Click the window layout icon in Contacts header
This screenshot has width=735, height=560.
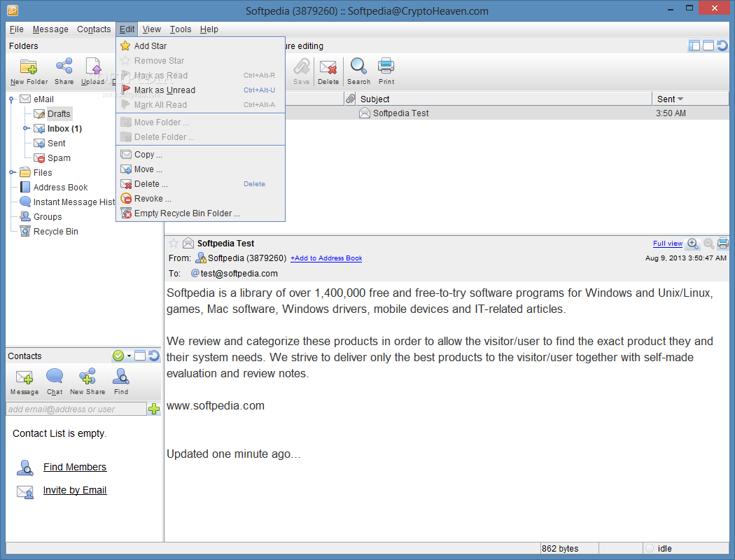click(x=140, y=356)
